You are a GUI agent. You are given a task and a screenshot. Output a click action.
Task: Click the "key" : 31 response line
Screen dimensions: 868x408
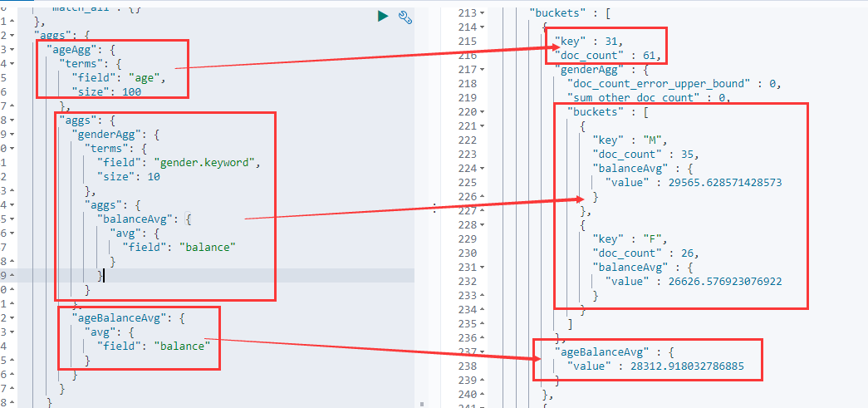click(589, 42)
